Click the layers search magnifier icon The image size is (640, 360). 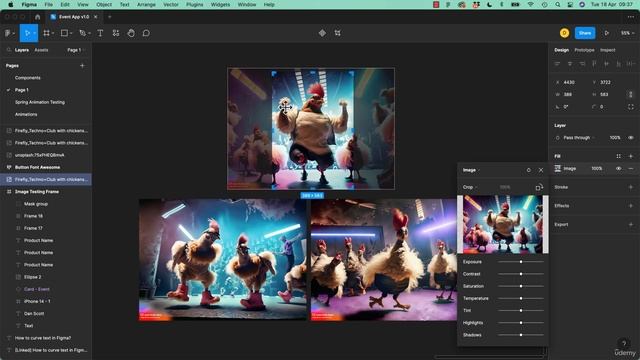(9, 50)
